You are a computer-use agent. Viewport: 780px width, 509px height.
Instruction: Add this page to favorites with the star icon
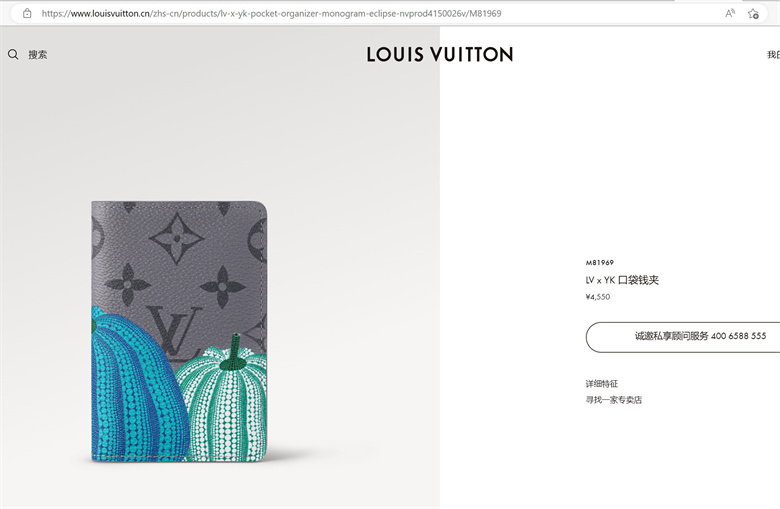point(753,13)
